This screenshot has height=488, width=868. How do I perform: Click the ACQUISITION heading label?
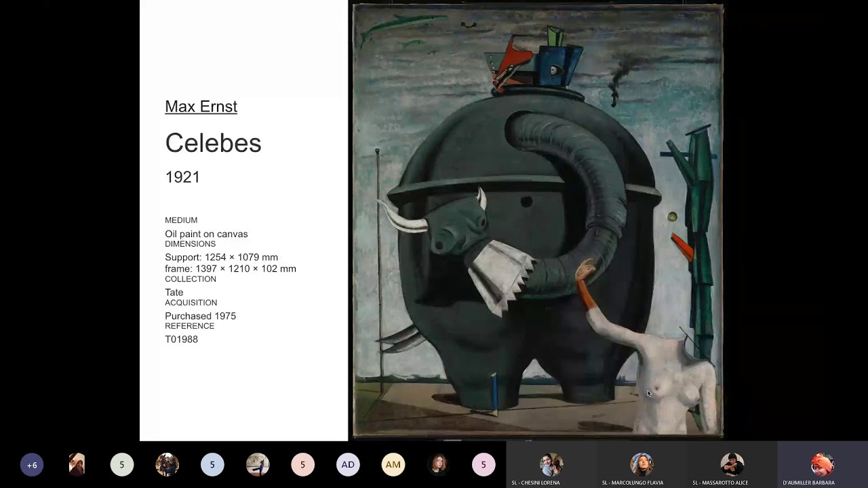(x=191, y=303)
